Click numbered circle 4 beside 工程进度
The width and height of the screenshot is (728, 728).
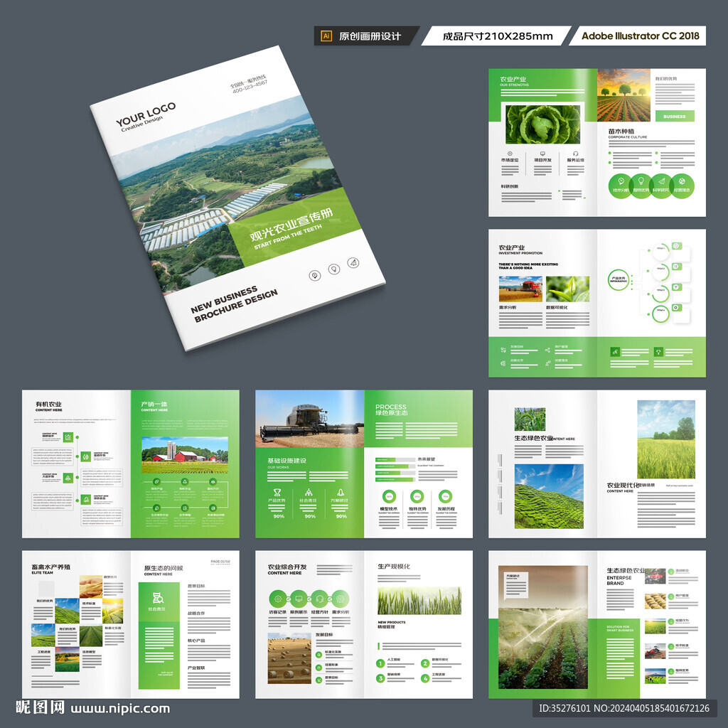pos(425,678)
